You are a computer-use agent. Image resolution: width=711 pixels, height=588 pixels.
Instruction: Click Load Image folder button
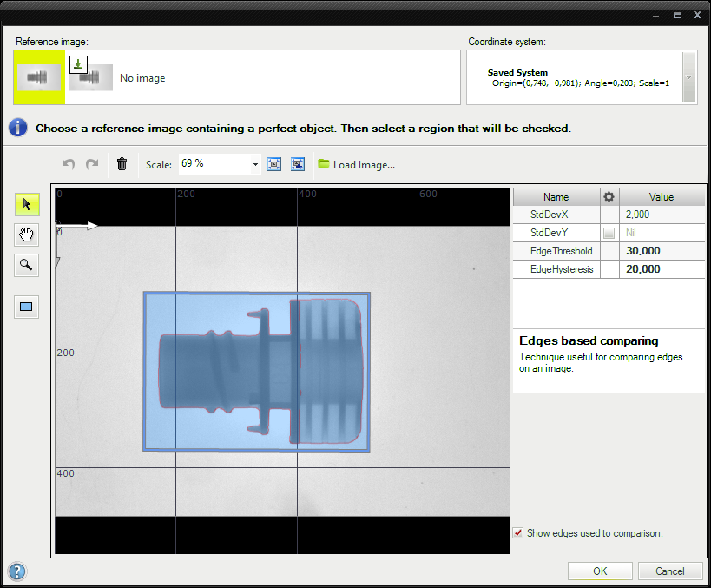point(357,165)
